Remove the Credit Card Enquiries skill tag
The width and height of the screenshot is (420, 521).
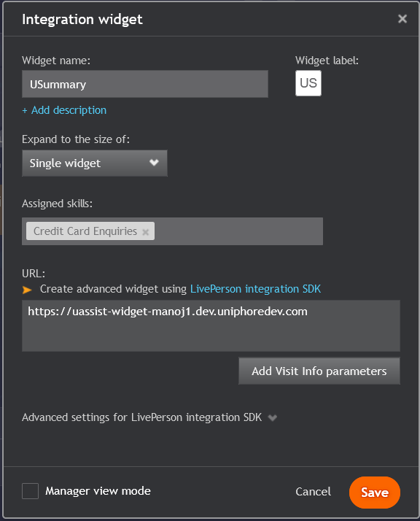(145, 232)
